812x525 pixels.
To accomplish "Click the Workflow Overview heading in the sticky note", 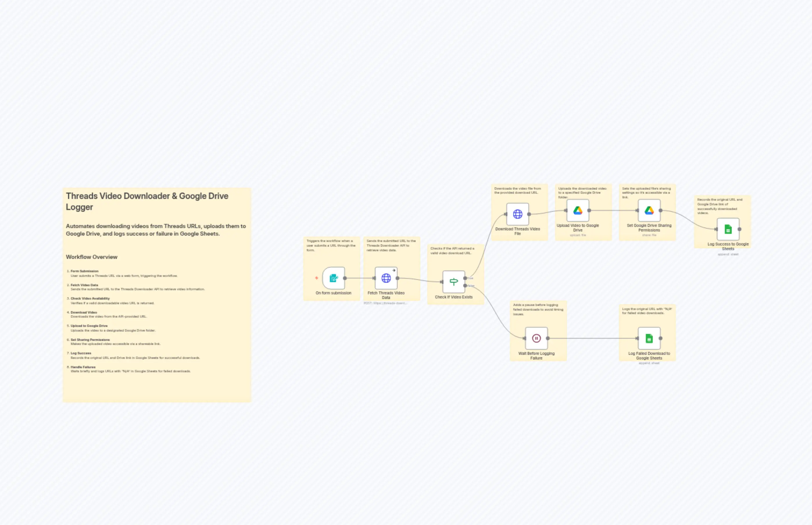I will pos(92,257).
